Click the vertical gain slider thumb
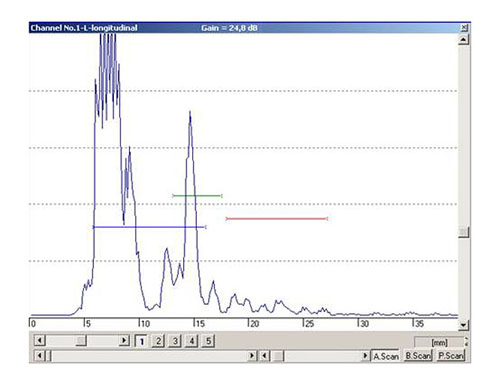Screen dimensions: 500x385 coord(463,232)
